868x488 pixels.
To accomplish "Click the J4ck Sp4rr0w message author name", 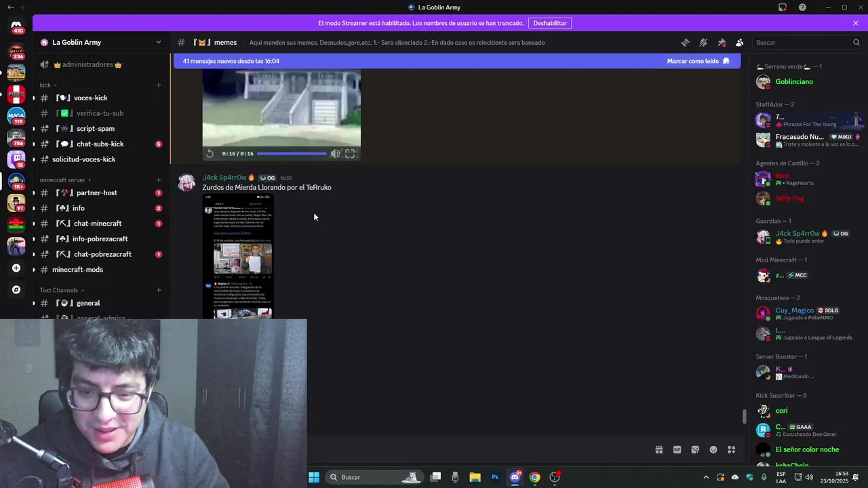I will [224, 178].
